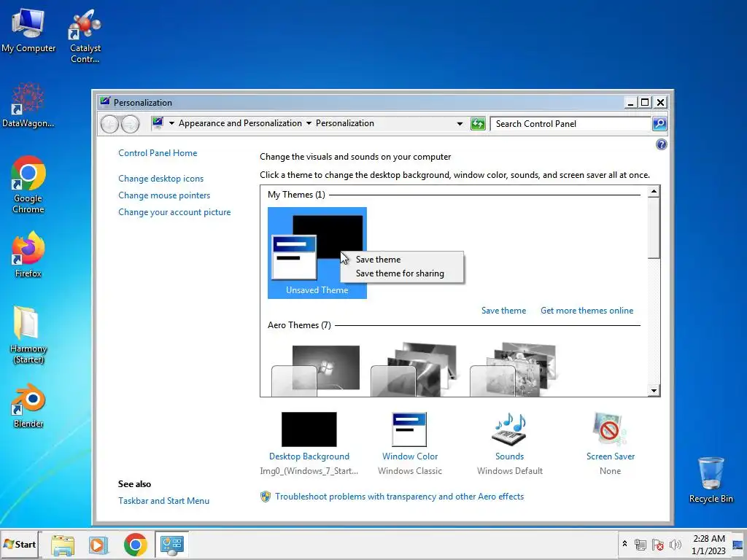
Task: Click the Forward navigation arrow
Action: coord(130,124)
